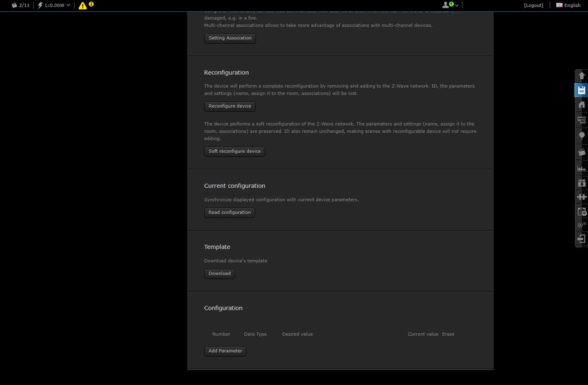Expand the power consumption L:0.00W dropdown
The image size is (588, 385).
coord(54,5)
